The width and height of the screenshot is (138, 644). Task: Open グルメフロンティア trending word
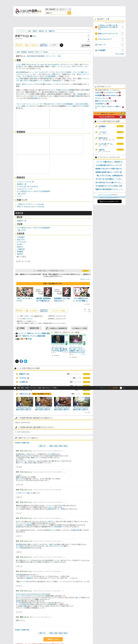105,39
